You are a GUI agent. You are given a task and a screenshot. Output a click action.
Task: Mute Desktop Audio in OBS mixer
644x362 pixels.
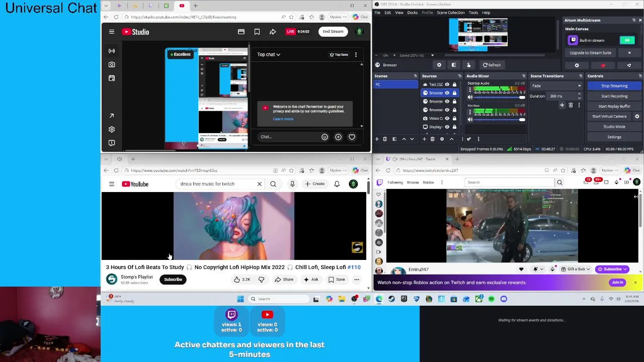point(470,97)
